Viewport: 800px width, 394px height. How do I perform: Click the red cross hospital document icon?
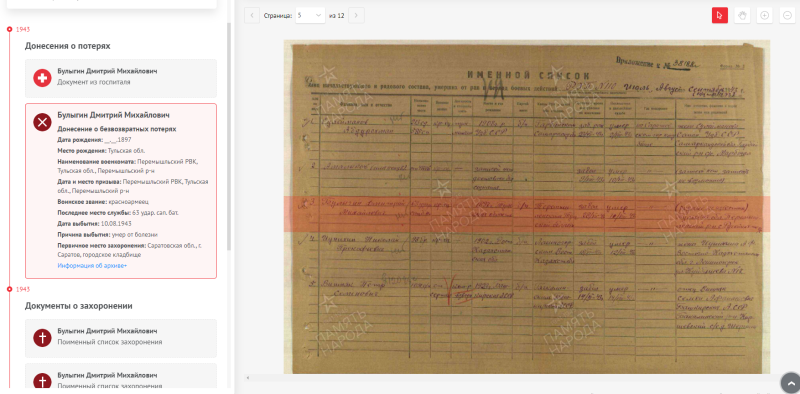coord(42,78)
